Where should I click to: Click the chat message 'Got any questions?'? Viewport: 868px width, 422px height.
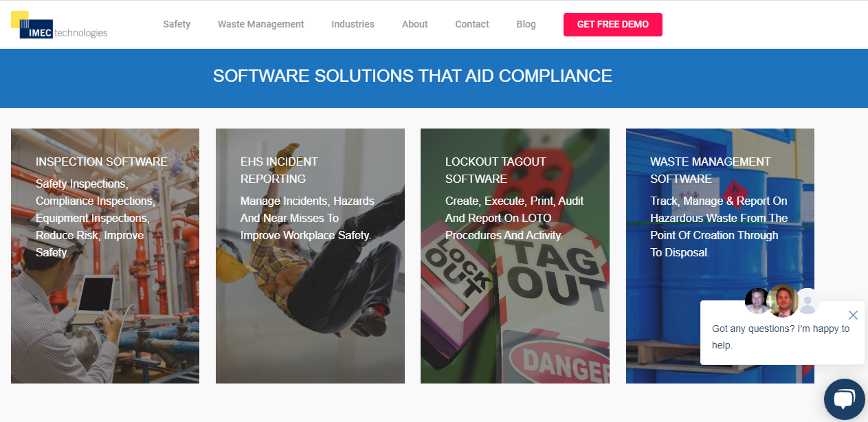click(781, 337)
